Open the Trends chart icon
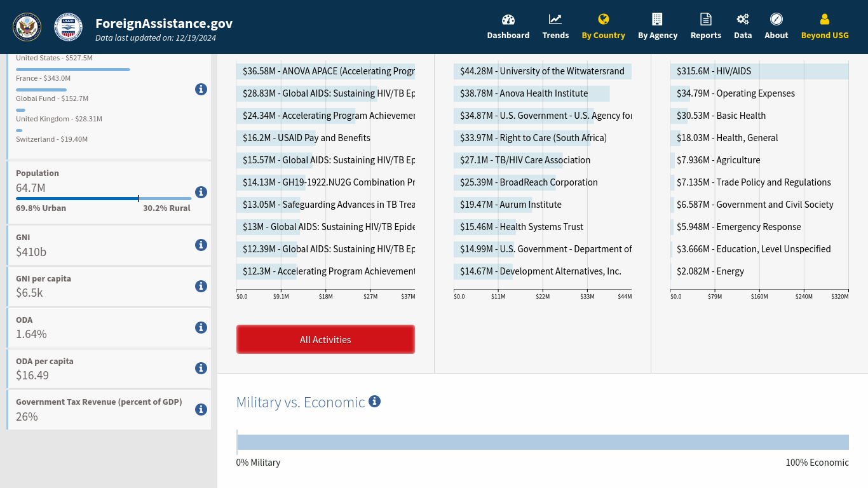Viewport: 868px width, 488px height. 555,19
